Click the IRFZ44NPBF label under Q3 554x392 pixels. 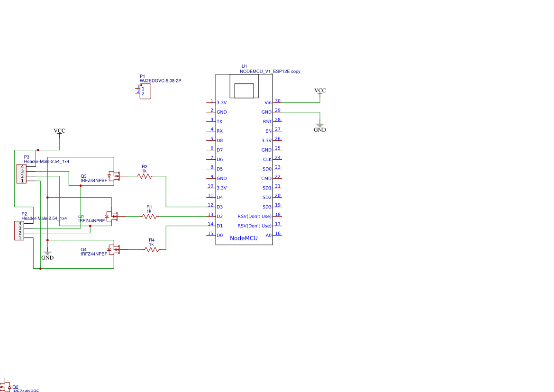94,181
